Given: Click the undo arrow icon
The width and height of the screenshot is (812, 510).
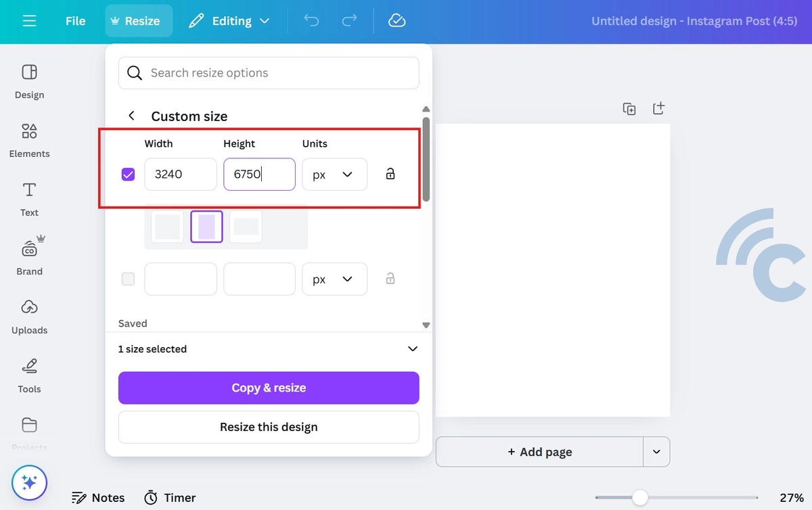Looking at the screenshot, I should tap(311, 21).
